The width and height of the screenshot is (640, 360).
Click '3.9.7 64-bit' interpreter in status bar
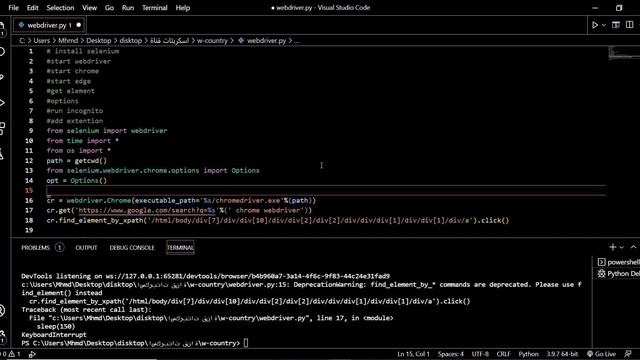pos(562,354)
